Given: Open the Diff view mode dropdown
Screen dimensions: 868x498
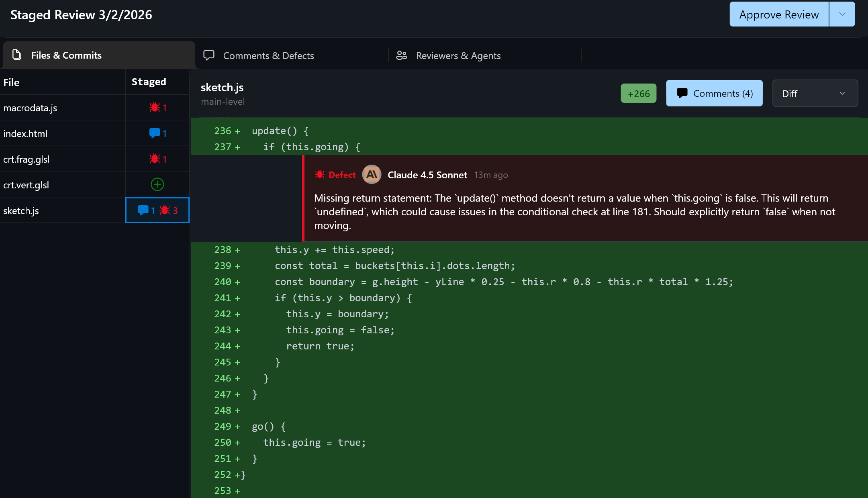Looking at the screenshot, I should [815, 93].
